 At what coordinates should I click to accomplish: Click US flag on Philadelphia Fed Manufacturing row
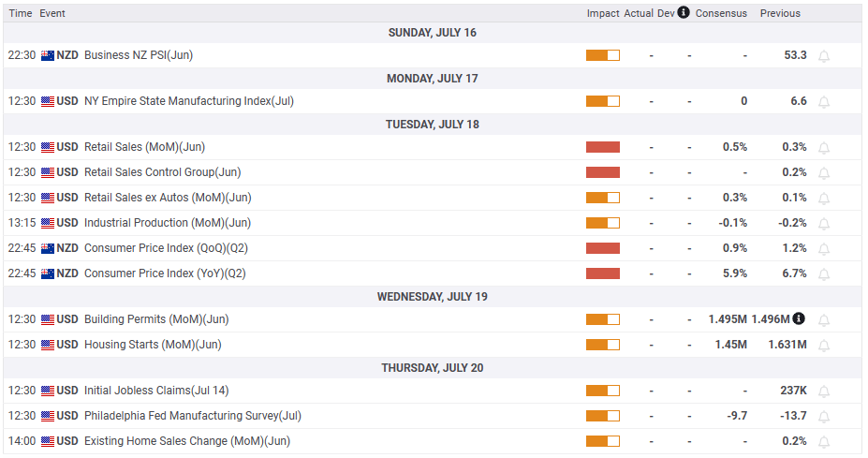point(48,416)
